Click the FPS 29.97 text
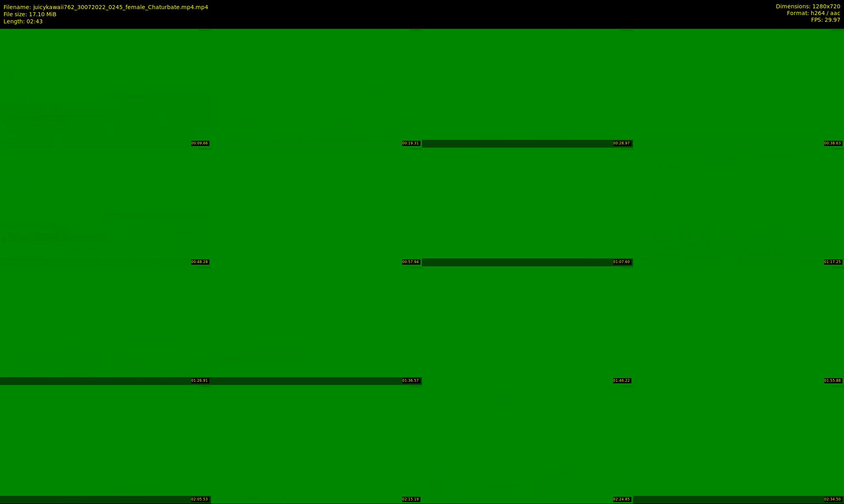844x504 pixels. point(825,20)
